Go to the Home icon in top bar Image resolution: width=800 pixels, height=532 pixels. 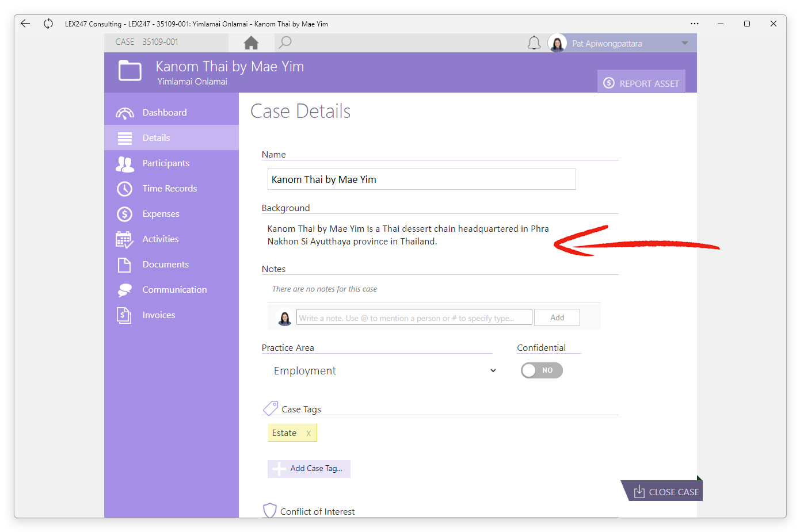click(x=251, y=43)
